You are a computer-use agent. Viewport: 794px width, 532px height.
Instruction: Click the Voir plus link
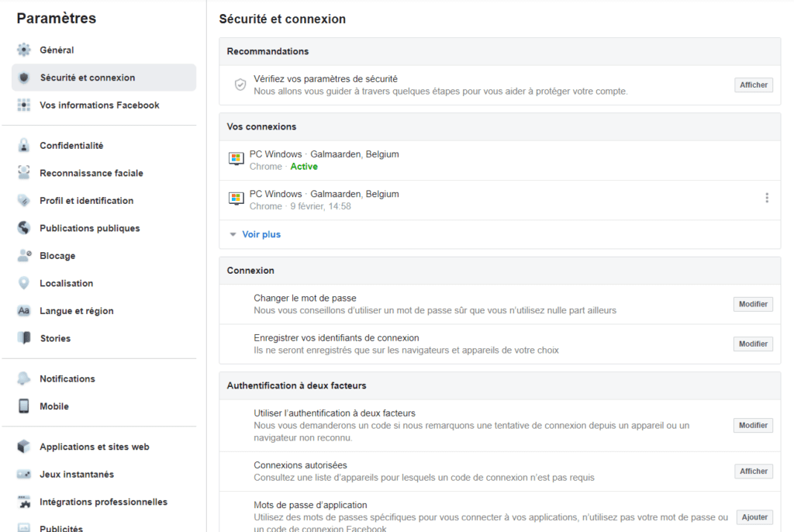pyautogui.click(x=261, y=234)
